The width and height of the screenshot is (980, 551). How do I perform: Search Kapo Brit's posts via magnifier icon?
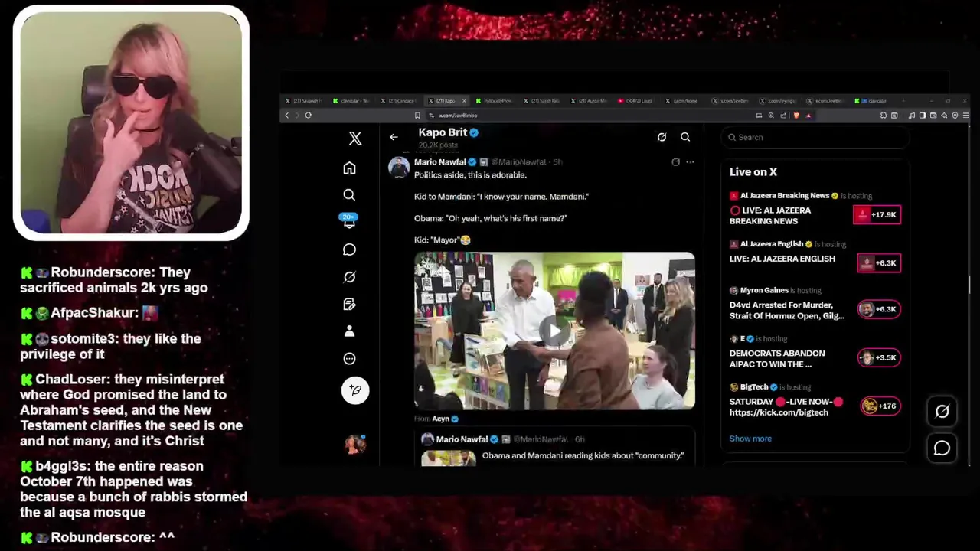click(685, 137)
